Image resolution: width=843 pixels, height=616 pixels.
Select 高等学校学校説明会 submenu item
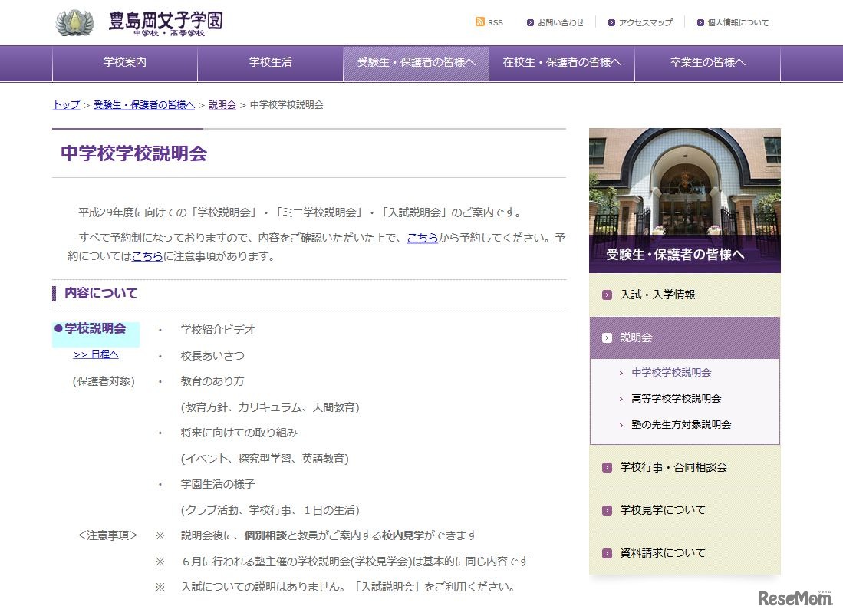click(x=676, y=399)
